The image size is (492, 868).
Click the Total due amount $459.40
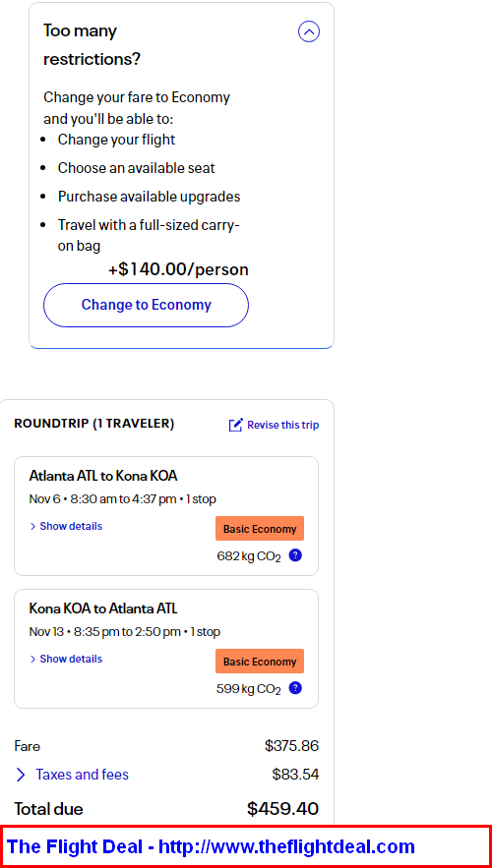283,809
